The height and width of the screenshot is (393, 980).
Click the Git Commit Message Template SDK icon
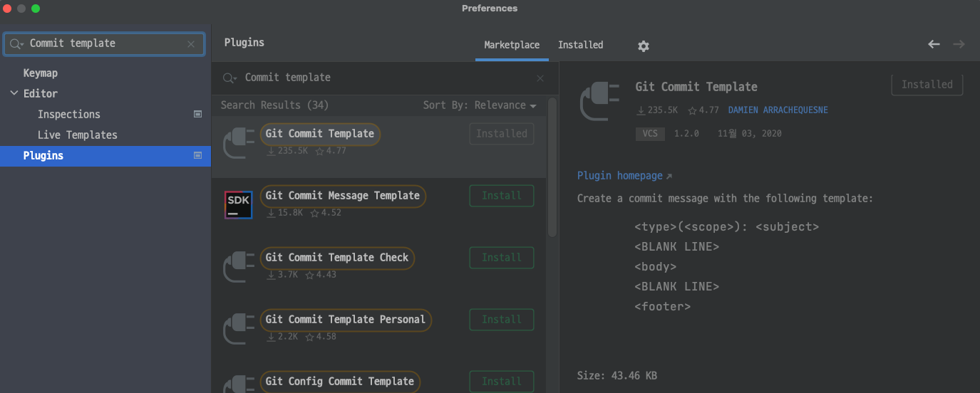click(238, 205)
